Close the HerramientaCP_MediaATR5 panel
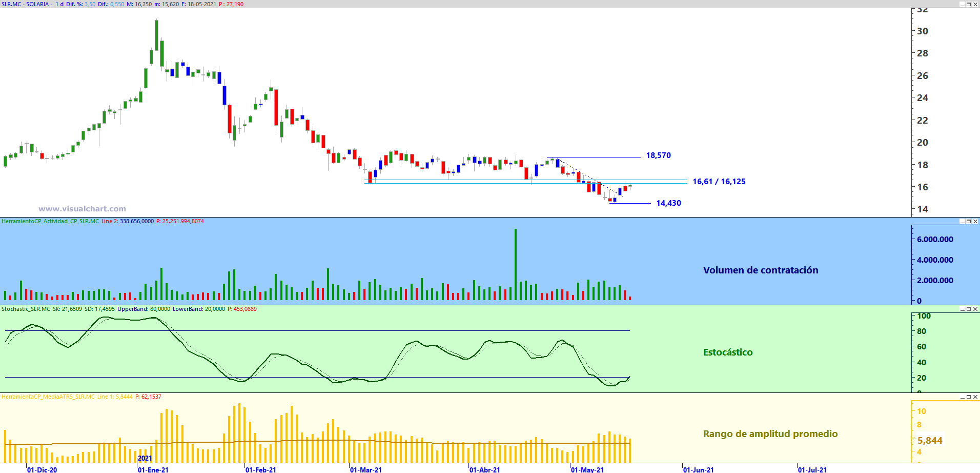This screenshot has height=473, width=980. (975, 397)
